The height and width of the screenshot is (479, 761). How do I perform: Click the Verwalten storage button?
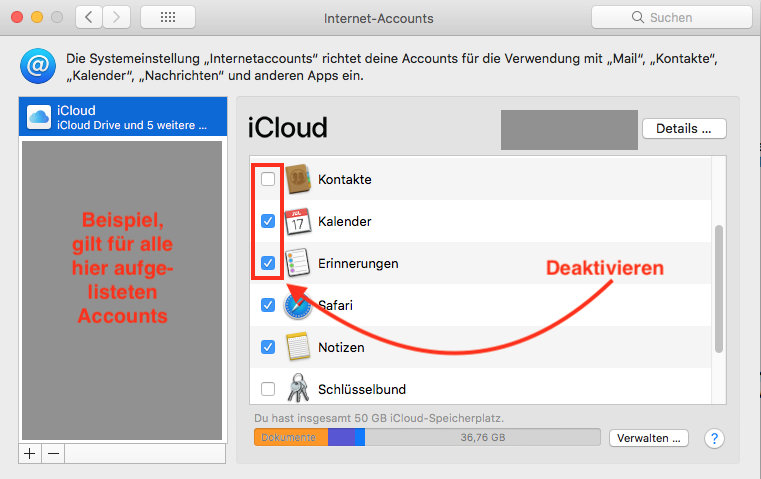(x=649, y=438)
